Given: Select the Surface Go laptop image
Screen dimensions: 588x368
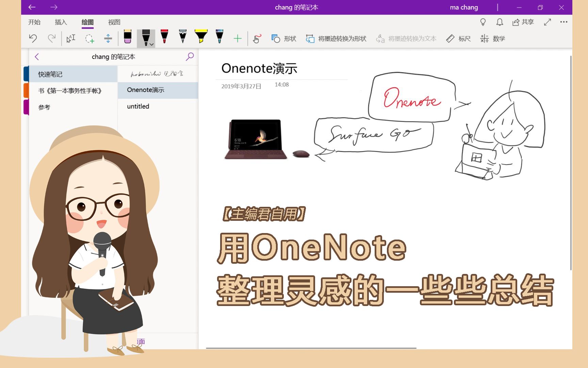Looking at the screenshot, I should pyautogui.click(x=256, y=139).
